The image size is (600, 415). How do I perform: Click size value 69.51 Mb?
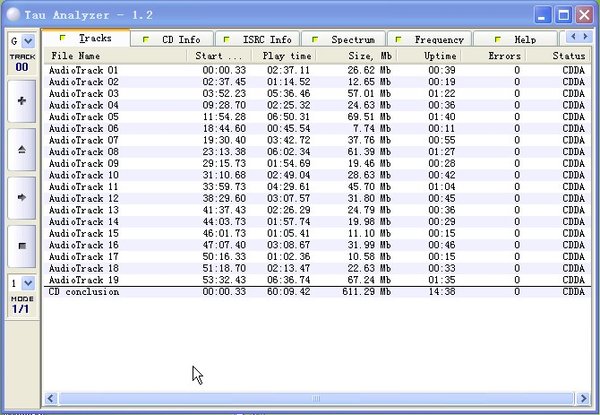pyautogui.click(x=369, y=117)
